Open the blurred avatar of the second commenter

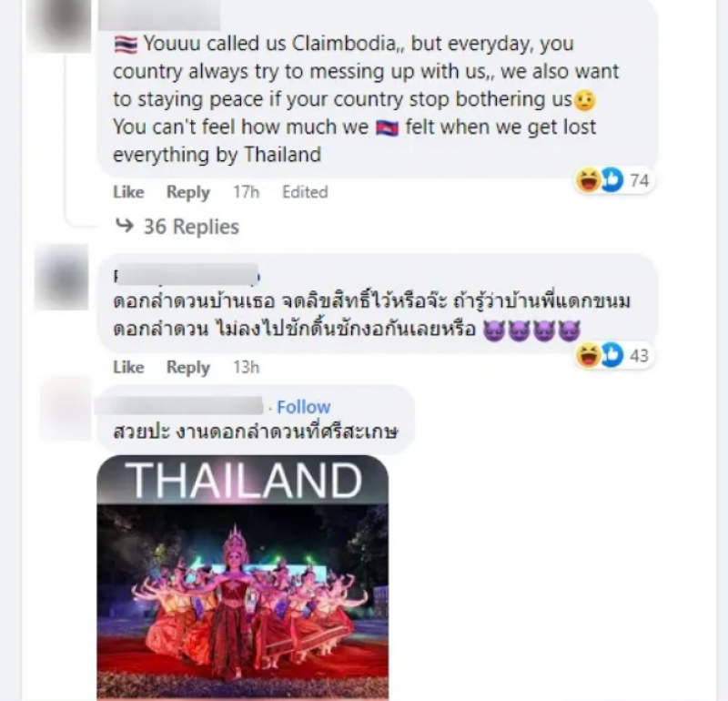(61, 277)
